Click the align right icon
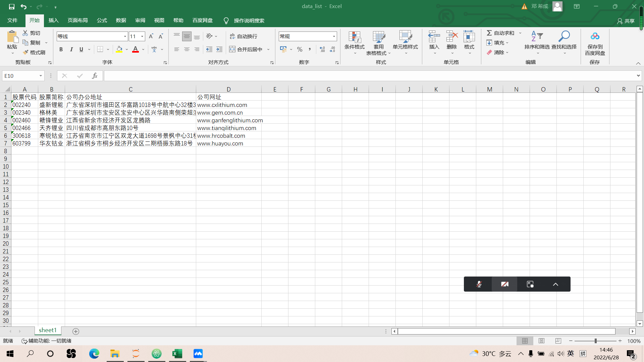This screenshot has width=644, height=362. pyautogui.click(x=197, y=49)
